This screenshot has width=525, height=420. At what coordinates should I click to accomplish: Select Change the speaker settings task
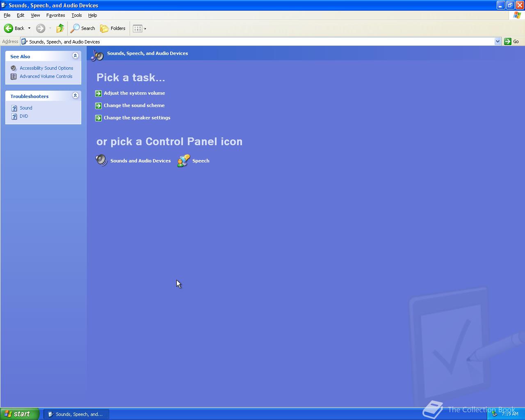point(137,118)
